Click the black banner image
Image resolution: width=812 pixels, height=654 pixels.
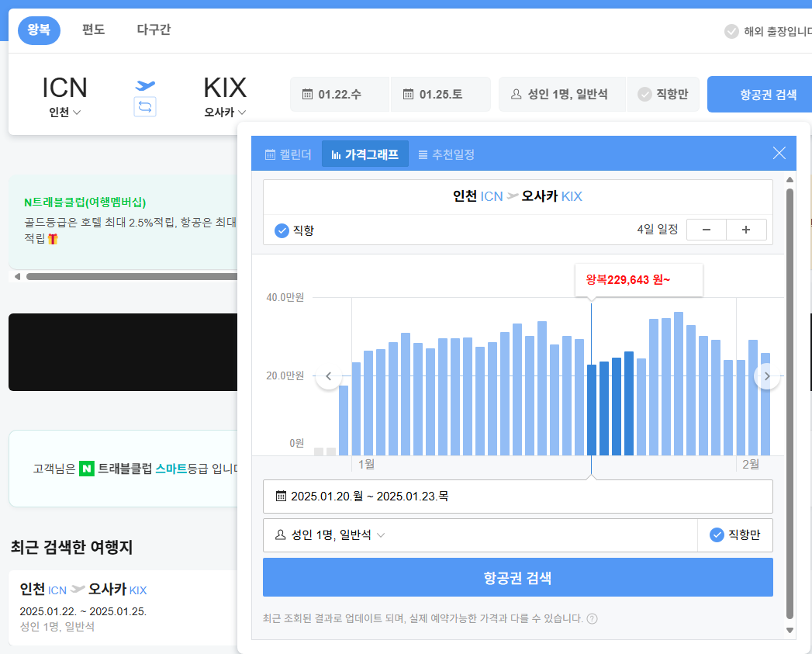tap(123, 352)
